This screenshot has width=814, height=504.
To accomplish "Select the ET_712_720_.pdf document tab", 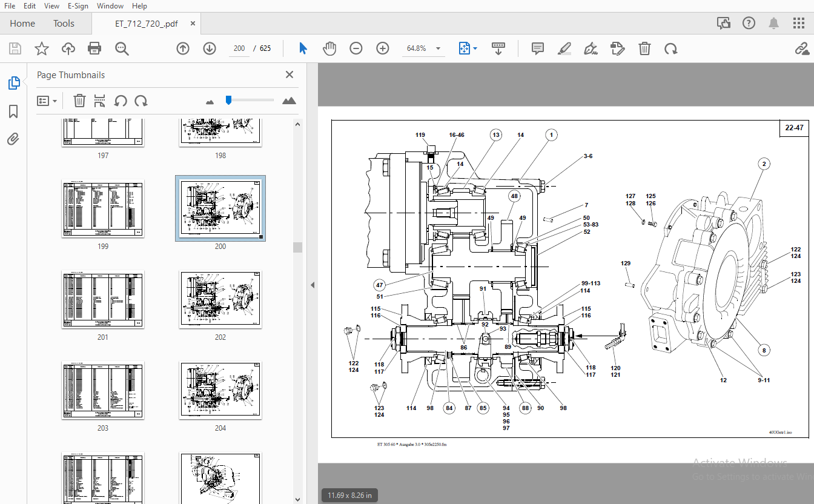I will [x=147, y=24].
